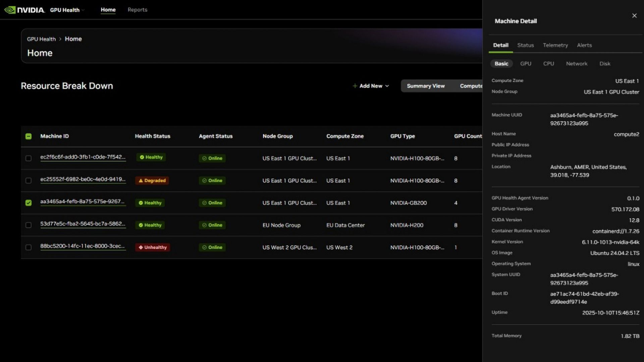Image resolution: width=644 pixels, height=362 pixels.
Task: Check the checkbox for the Degraded machine
Action: coord(28,180)
